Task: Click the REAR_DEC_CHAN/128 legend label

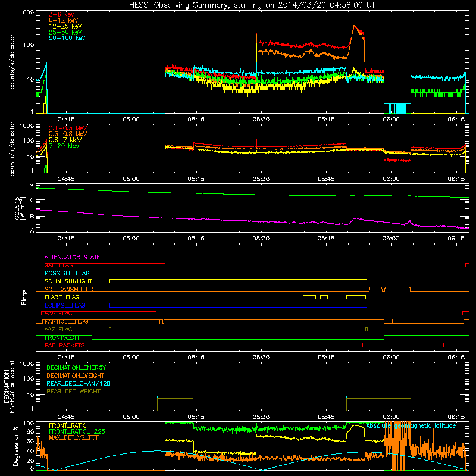Action: pyautogui.click(x=79, y=384)
